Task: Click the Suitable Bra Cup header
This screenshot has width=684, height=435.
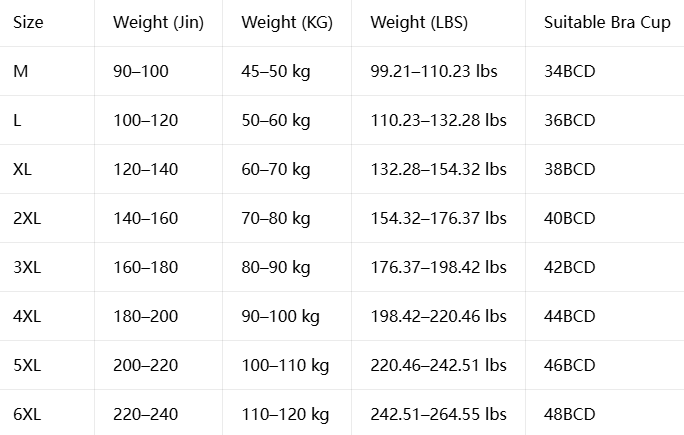Action: pos(607,22)
